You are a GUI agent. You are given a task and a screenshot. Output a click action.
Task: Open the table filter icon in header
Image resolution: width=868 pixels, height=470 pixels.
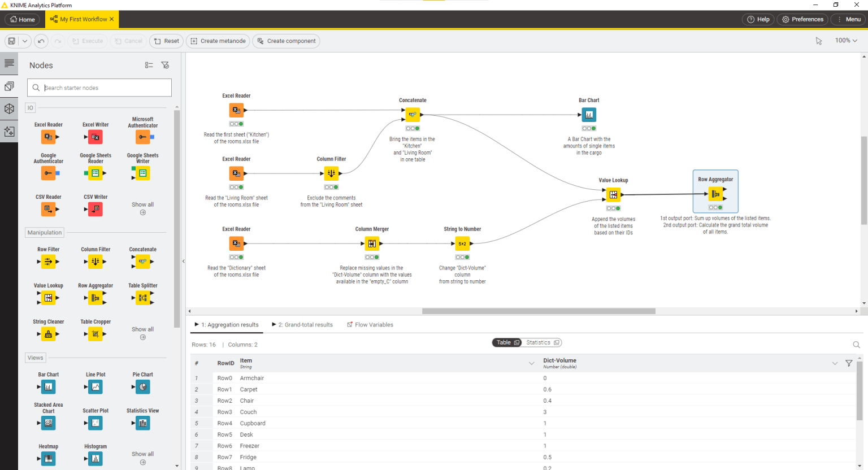(x=849, y=363)
